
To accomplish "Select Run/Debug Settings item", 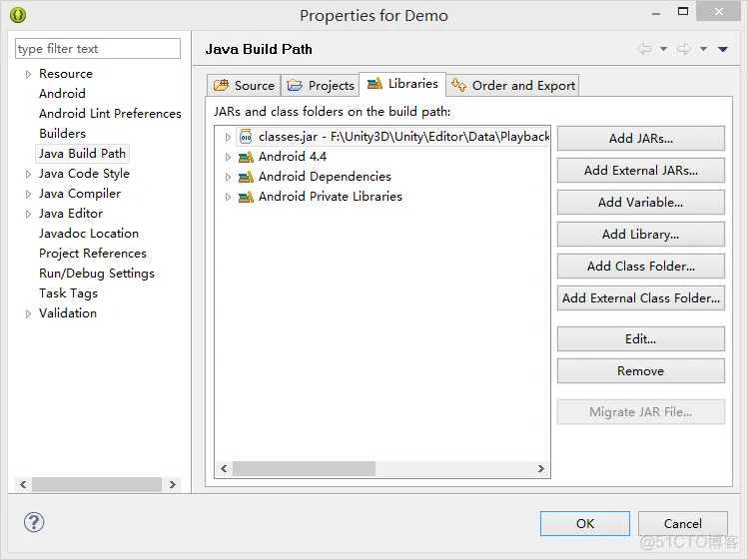I will (97, 274).
